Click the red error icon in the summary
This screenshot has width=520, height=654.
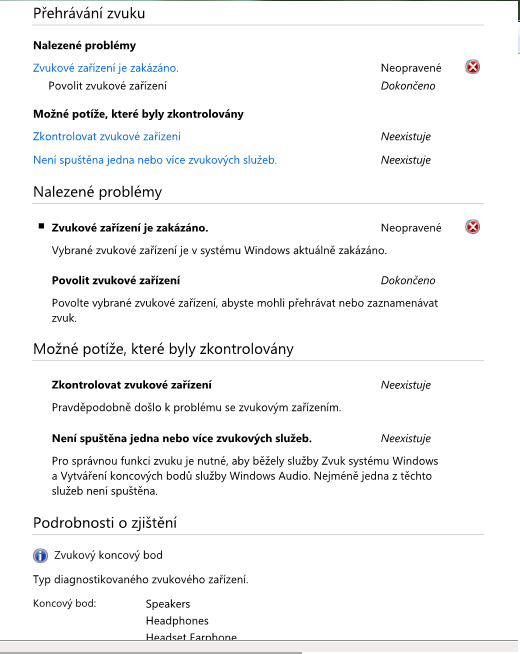(472, 67)
